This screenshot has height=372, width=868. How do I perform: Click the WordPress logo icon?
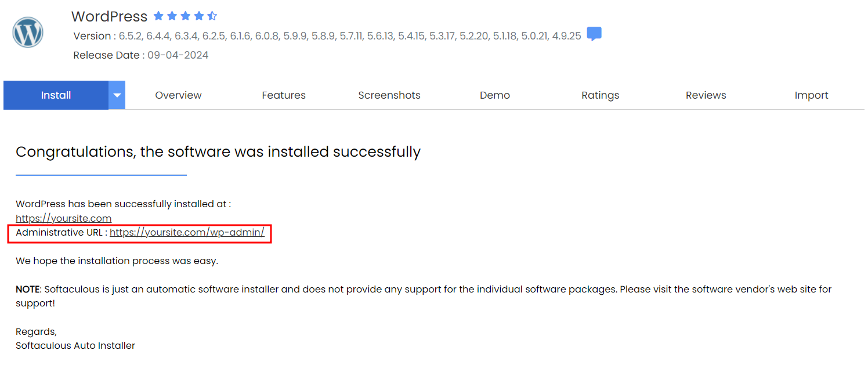point(28,32)
